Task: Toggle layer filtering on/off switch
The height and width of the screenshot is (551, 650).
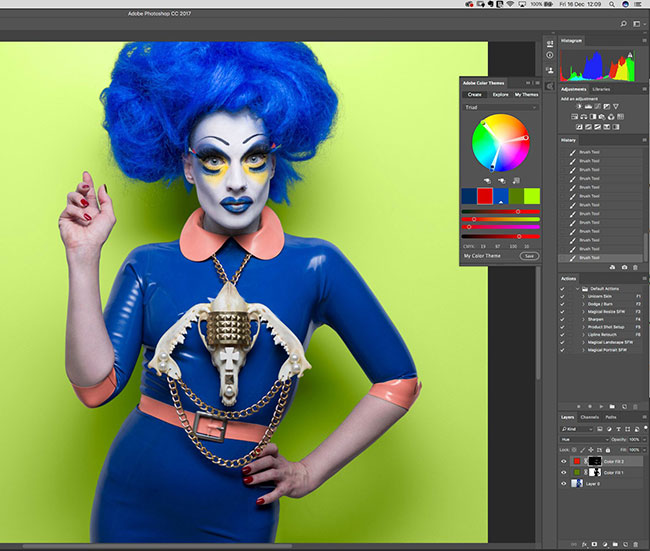Action: (645, 428)
